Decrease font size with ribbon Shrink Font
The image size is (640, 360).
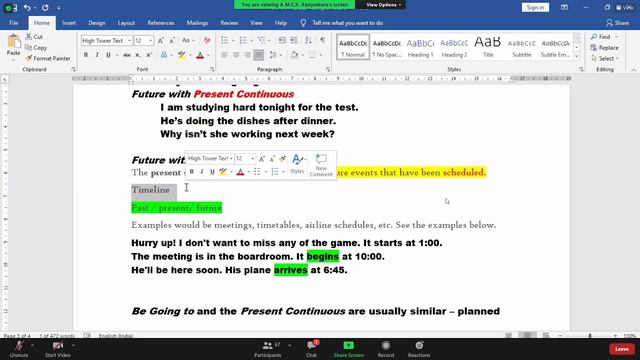point(172,40)
